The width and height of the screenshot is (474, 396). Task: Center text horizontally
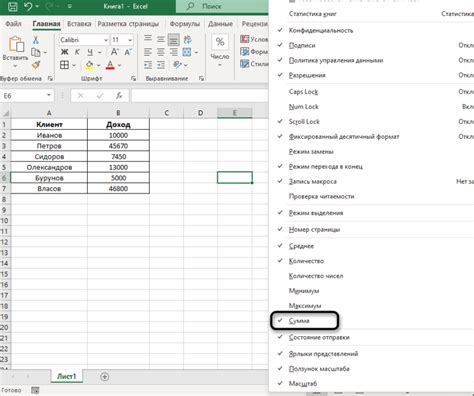pos(161,52)
